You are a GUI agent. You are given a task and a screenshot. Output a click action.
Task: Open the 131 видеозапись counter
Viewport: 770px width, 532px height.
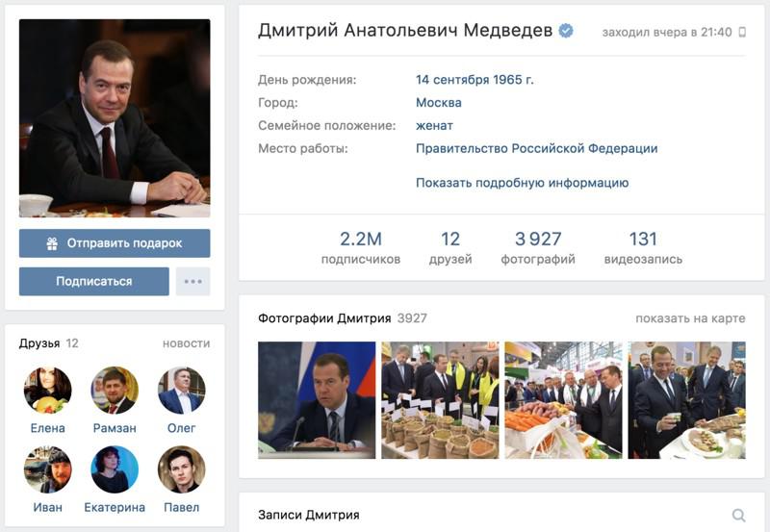(643, 248)
